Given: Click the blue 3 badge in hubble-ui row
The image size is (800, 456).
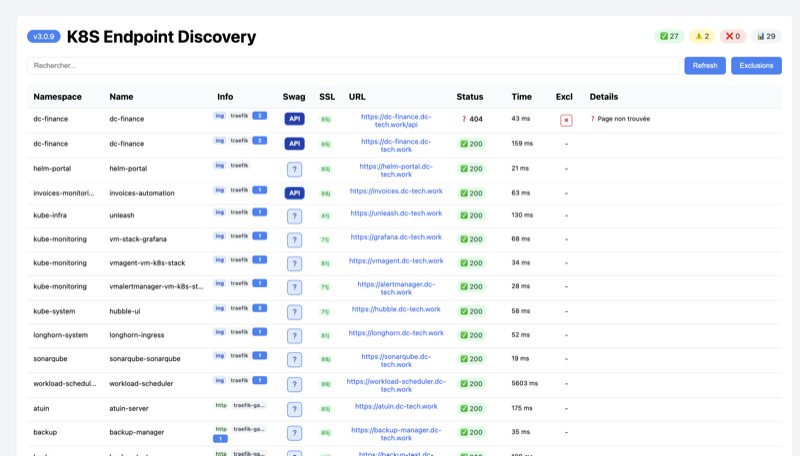Looking at the screenshot, I should coord(260,308).
